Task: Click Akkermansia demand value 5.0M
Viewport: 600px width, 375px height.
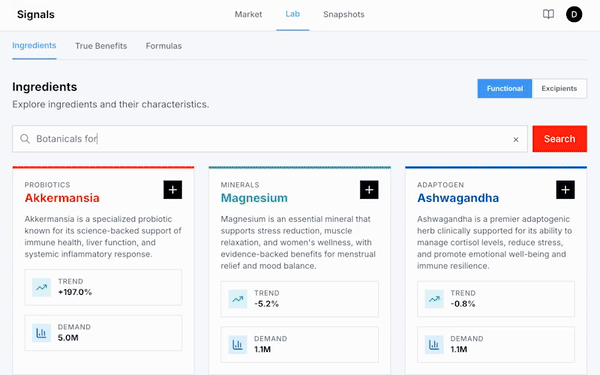Action: [x=68, y=338]
